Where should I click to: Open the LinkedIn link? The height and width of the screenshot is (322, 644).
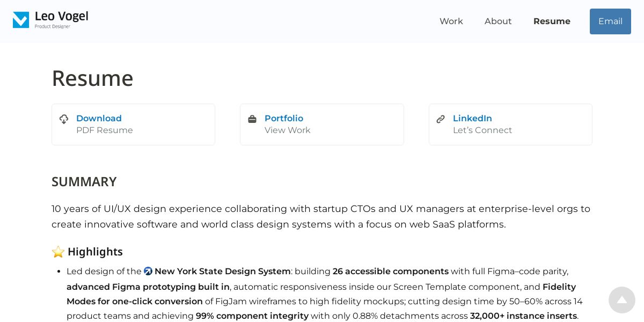[472, 119]
